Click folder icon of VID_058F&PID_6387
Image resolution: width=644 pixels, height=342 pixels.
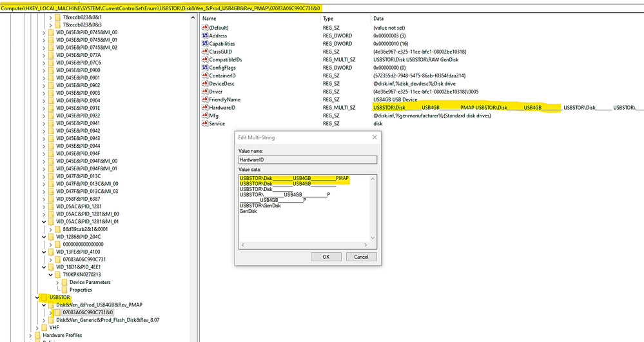tap(51, 199)
